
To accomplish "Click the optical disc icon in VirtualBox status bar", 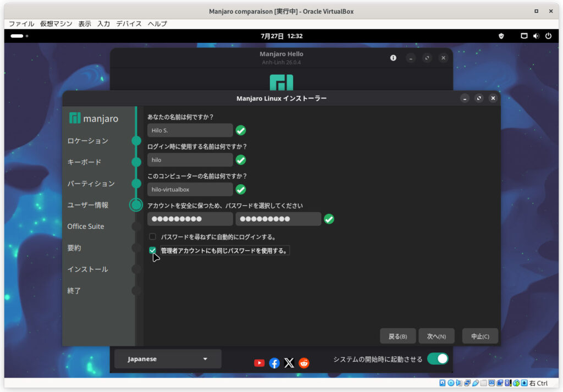I will click(x=451, y=383).
